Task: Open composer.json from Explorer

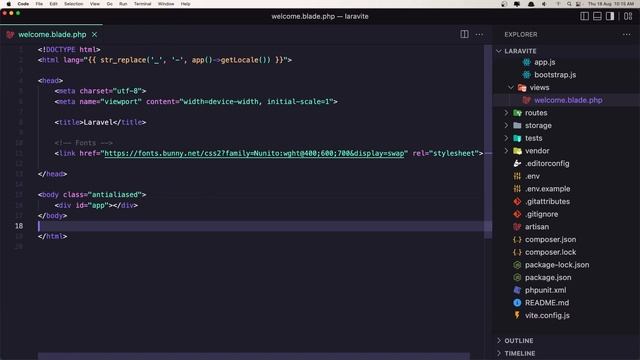Action: (x=550, y=240)
